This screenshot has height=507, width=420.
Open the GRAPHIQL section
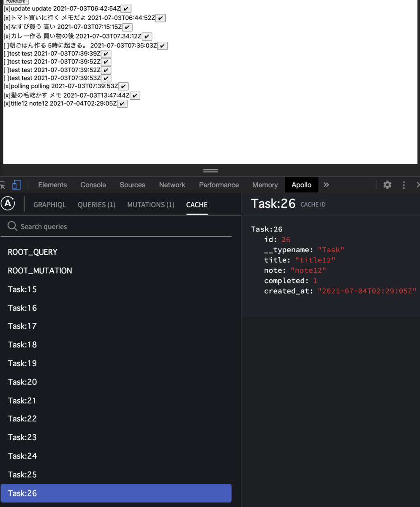[49, 204]
